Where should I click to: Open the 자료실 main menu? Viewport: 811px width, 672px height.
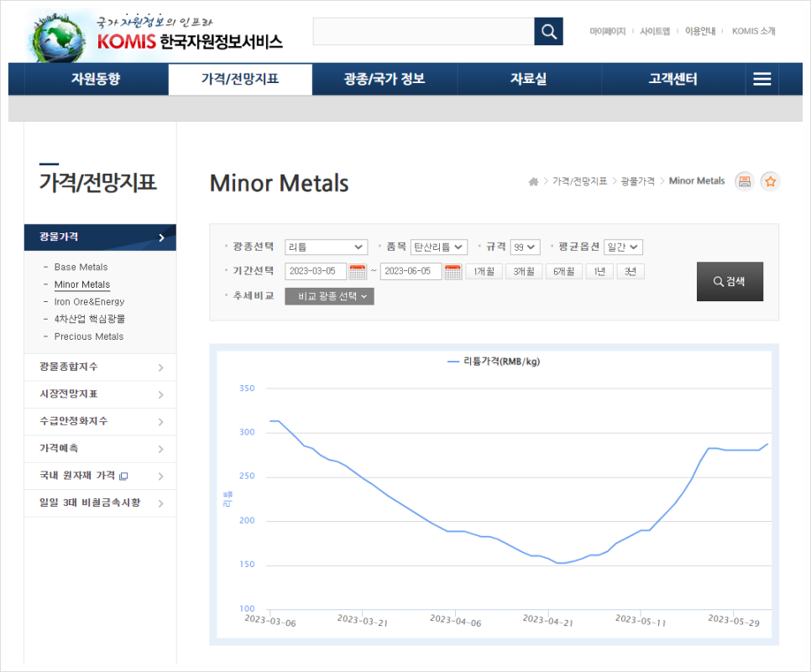coord(529,79)
